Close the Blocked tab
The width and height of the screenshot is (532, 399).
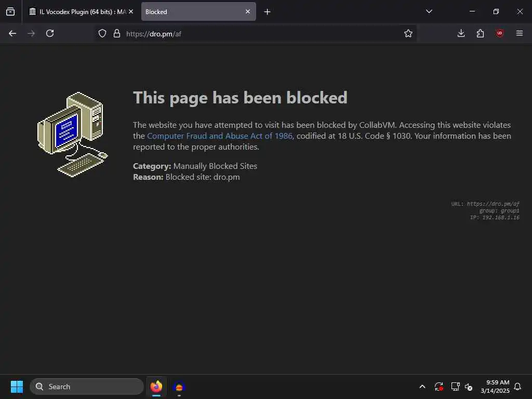[248, 11]
